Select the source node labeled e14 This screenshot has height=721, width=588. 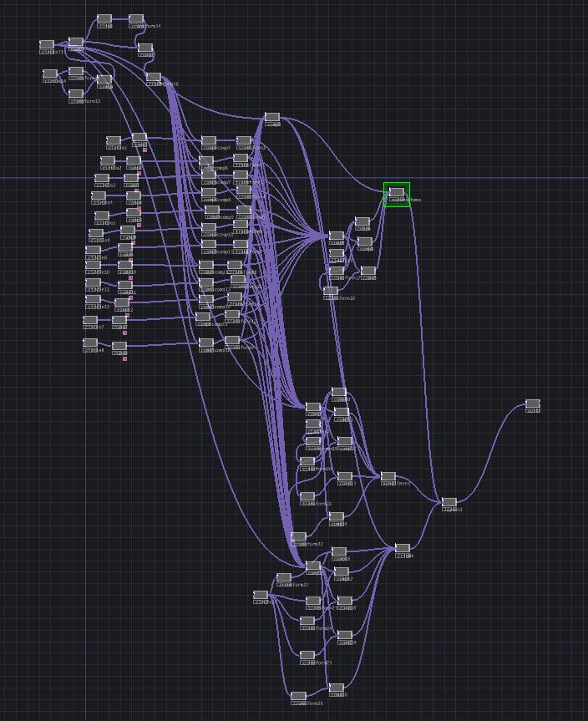(50, 74)
